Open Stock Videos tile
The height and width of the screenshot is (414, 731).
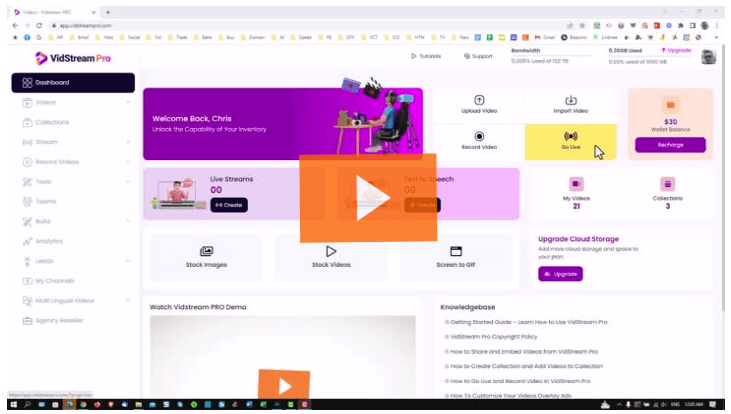pos(331,257)
